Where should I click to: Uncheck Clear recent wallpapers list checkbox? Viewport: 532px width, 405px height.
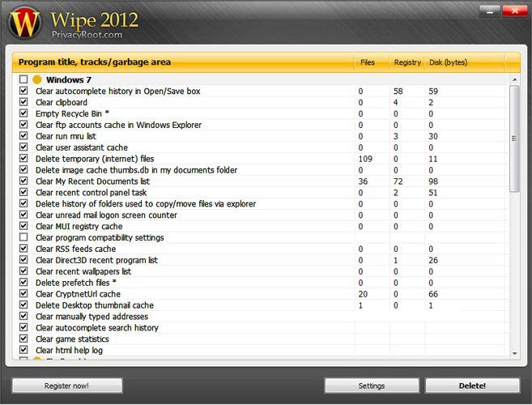point(23,271)
